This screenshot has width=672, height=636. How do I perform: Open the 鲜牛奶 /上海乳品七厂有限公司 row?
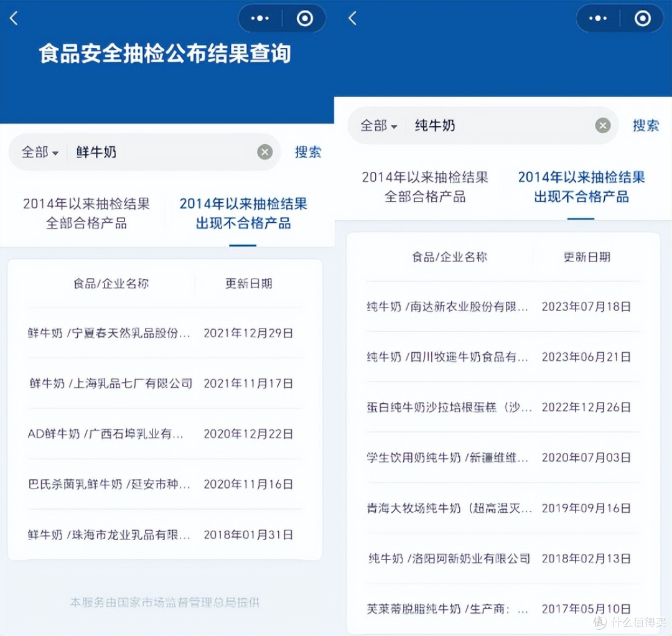pos(164,383)
